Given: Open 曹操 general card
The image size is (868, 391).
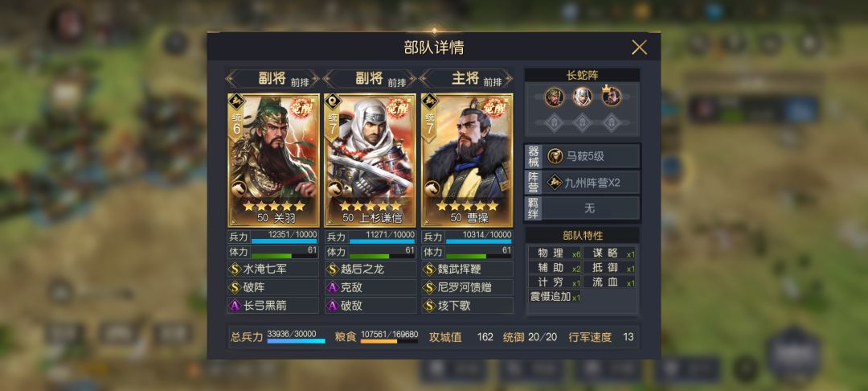Looking at the screenshot, I should click(467, 159).
